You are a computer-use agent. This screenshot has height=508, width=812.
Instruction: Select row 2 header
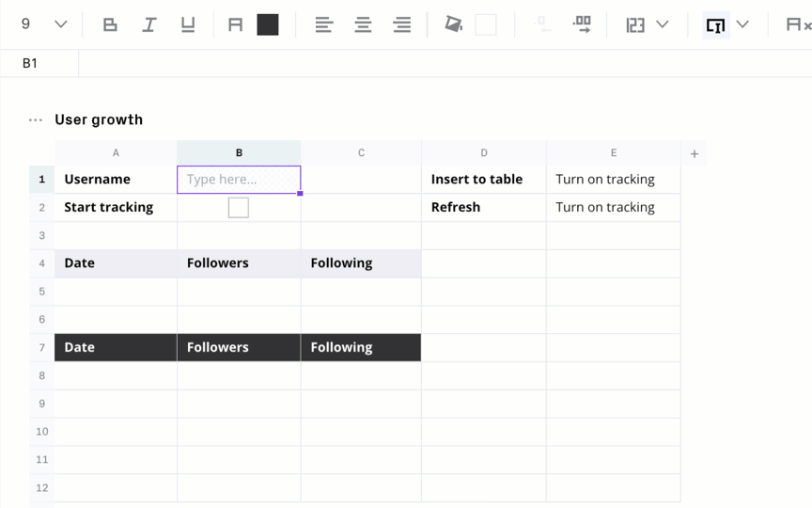pos(42,207)
